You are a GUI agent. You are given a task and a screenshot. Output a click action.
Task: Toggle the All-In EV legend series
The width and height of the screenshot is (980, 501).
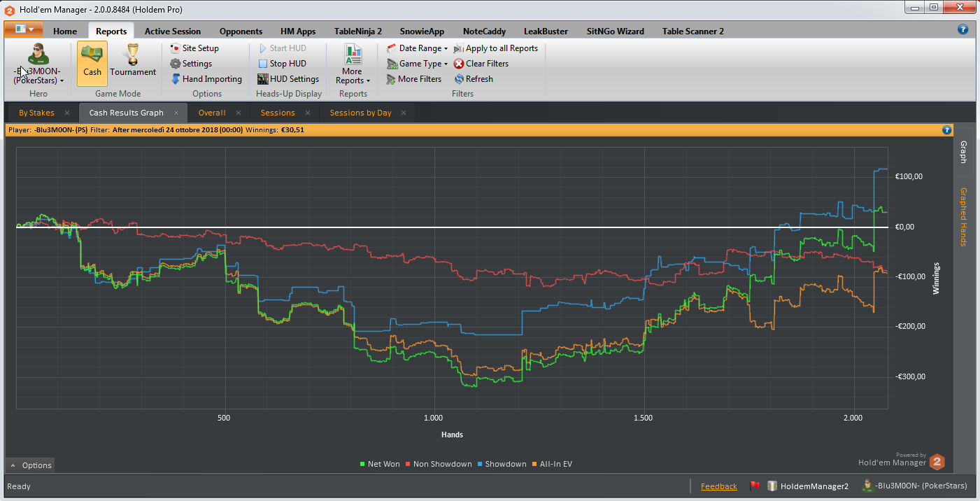(552, 464)
